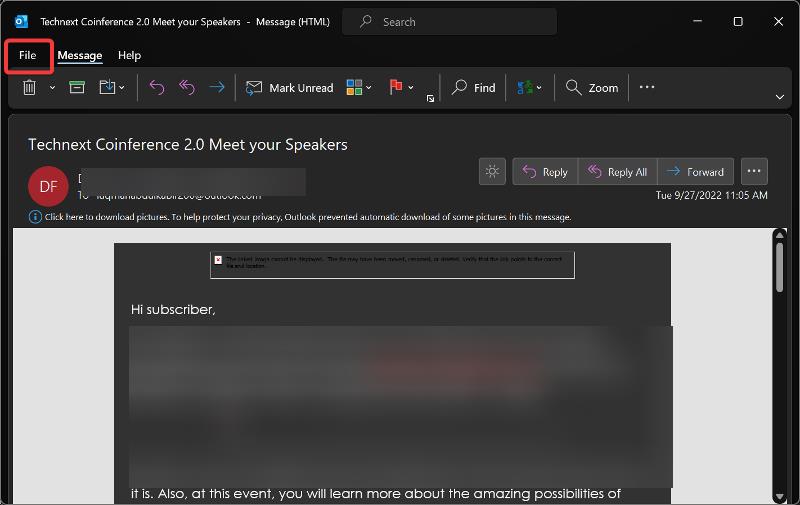This screenshot has width=800, height=505.
Task: Flag the message with Follow Up flag
Action: pyautogui.click(x=396, y=87)
